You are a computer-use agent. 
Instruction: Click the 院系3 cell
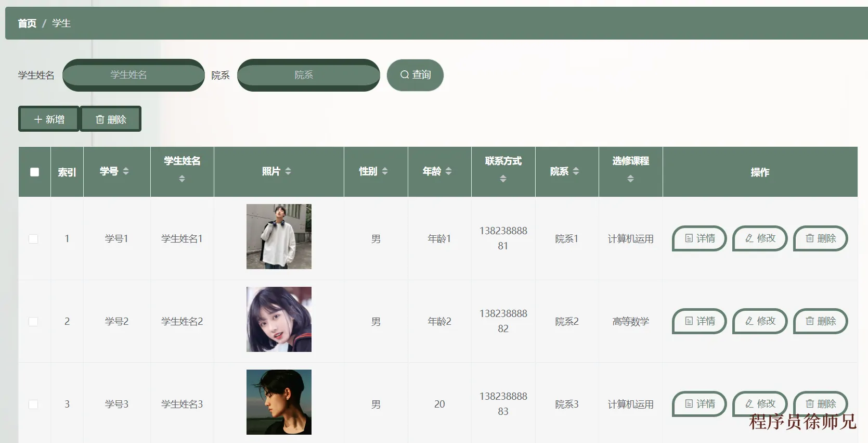(x=566, y=404)
